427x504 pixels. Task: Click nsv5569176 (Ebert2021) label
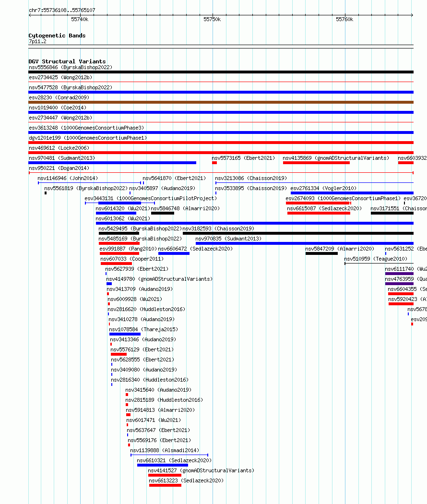[159, 440]
